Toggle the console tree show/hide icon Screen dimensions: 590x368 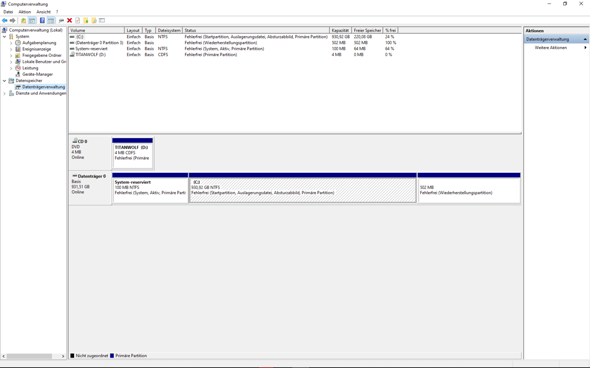(x=32, y=20)
